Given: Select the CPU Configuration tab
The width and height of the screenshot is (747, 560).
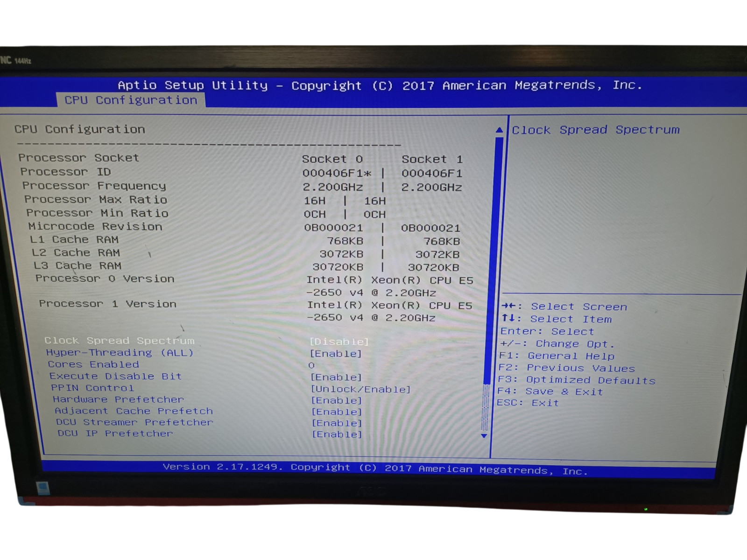Looking at the screenshot, I should [131, 100].
